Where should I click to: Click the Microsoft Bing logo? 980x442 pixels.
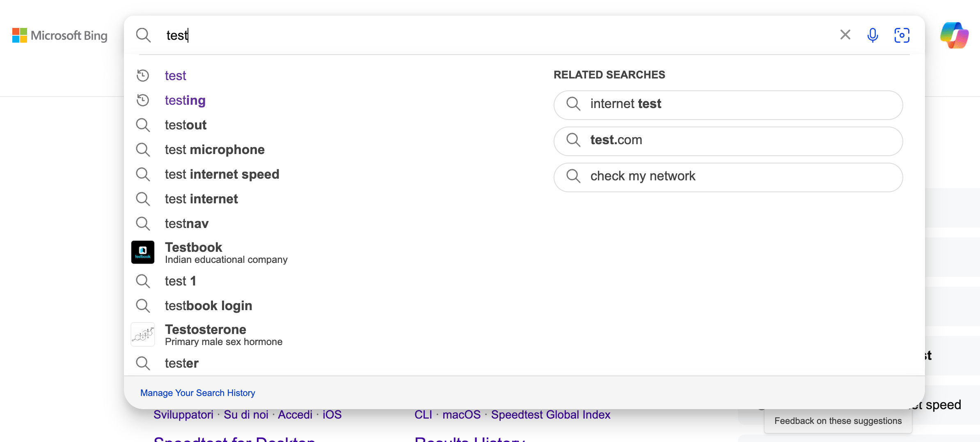point(60,35)
